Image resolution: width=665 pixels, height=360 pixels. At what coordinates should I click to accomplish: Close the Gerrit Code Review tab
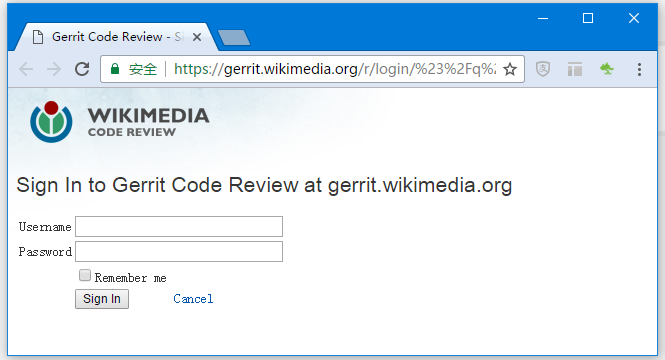[x=197, y=37]
